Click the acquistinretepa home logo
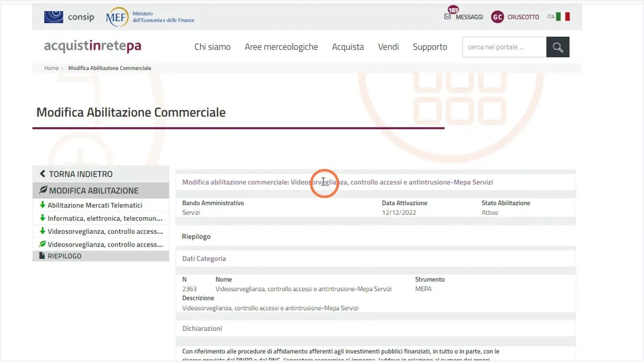 point(92,46)
